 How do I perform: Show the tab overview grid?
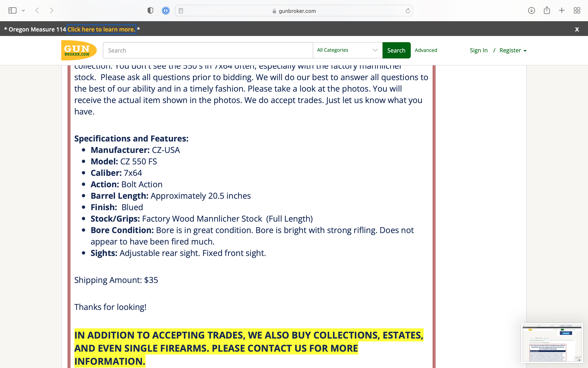(577, 10)
